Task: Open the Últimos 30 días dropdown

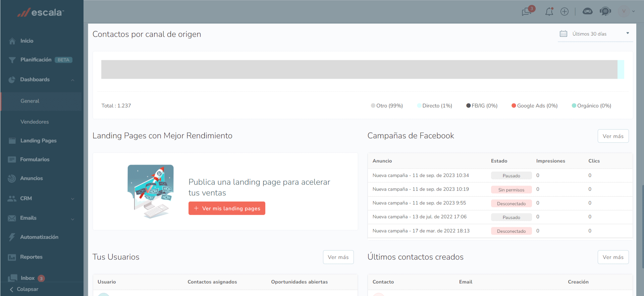Action: [595, 34]
